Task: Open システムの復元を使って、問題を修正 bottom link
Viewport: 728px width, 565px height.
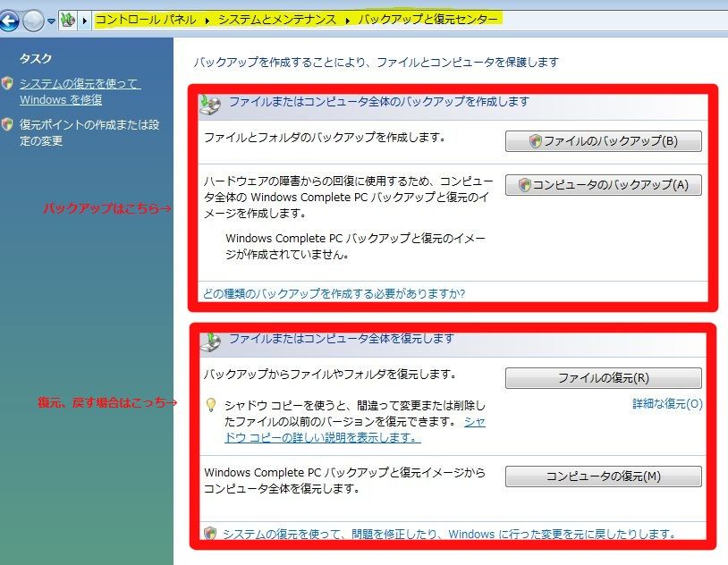Action: (x=448, y=534)
